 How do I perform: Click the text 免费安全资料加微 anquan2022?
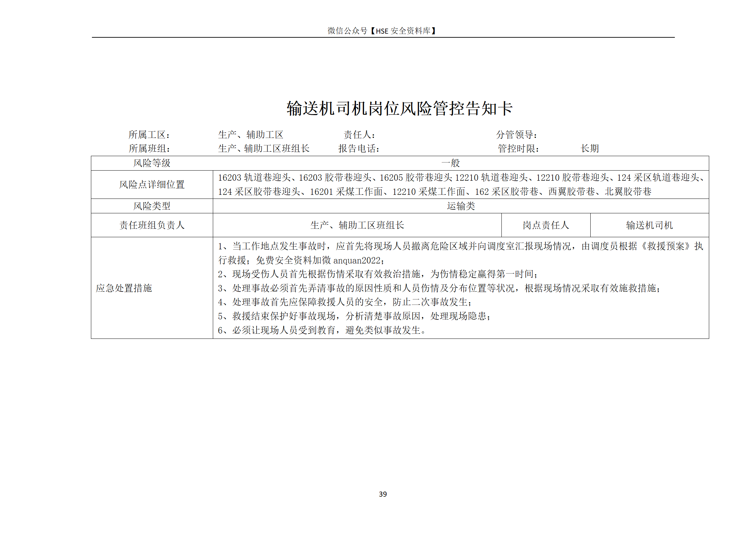pos(320,260)
